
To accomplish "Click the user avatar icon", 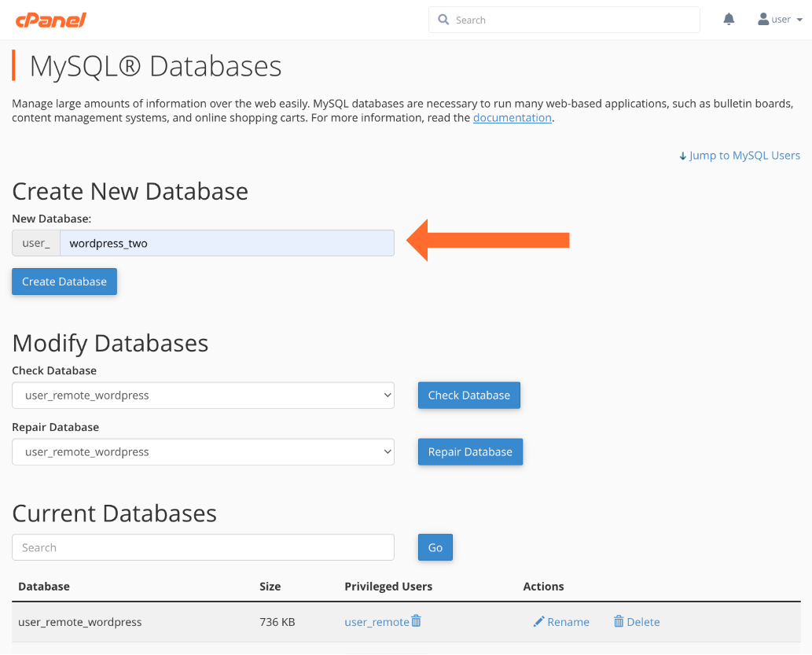I will click(x=763, y=20).
